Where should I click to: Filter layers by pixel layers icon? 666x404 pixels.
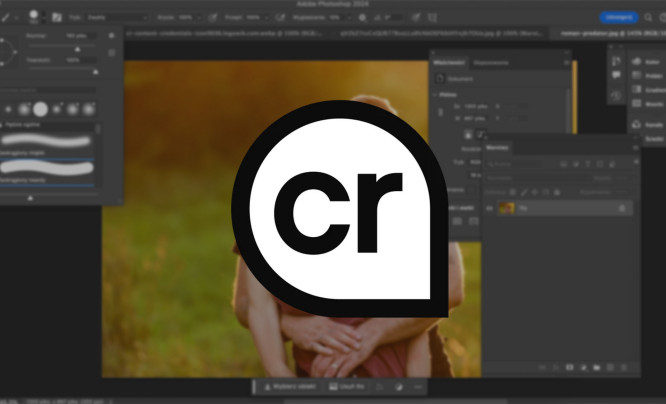tap(564, 164)
